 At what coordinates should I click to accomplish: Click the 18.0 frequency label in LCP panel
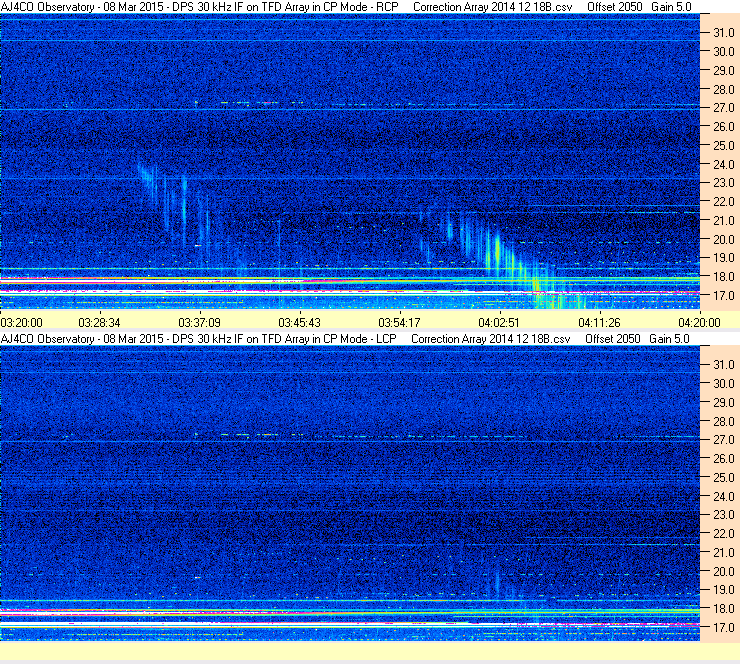(723, 608)
